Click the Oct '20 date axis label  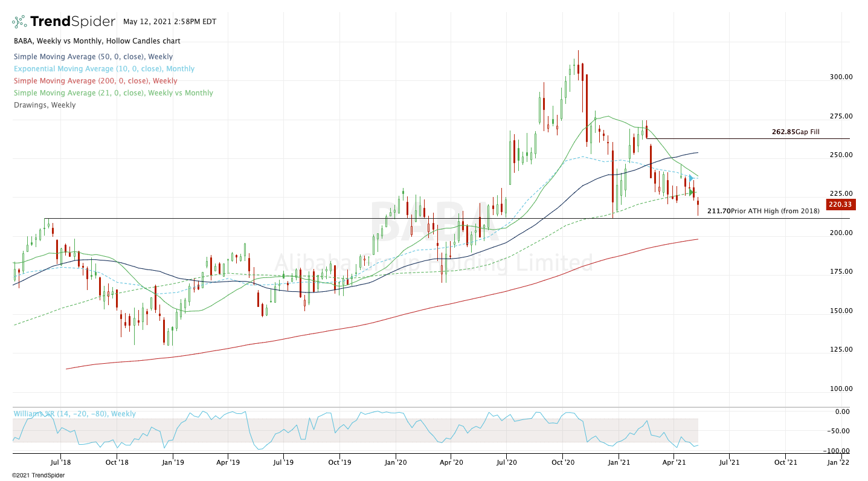pyautogui.click(x=562, y=463)
